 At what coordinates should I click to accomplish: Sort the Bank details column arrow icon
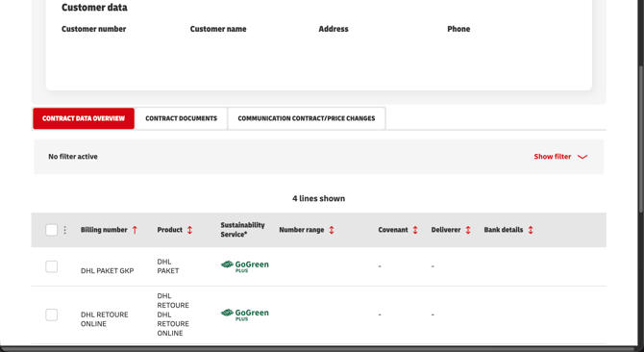(531, 230)
